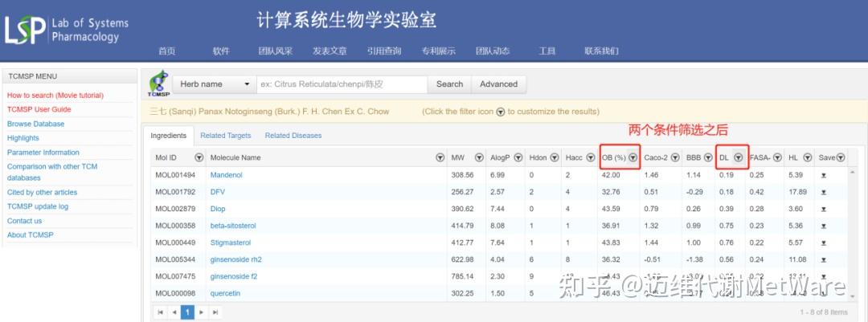The height and width of the screenshot is (322, 868).
Task: Go to last page of results
Action: pyautogui.click(x=215, y=312)
